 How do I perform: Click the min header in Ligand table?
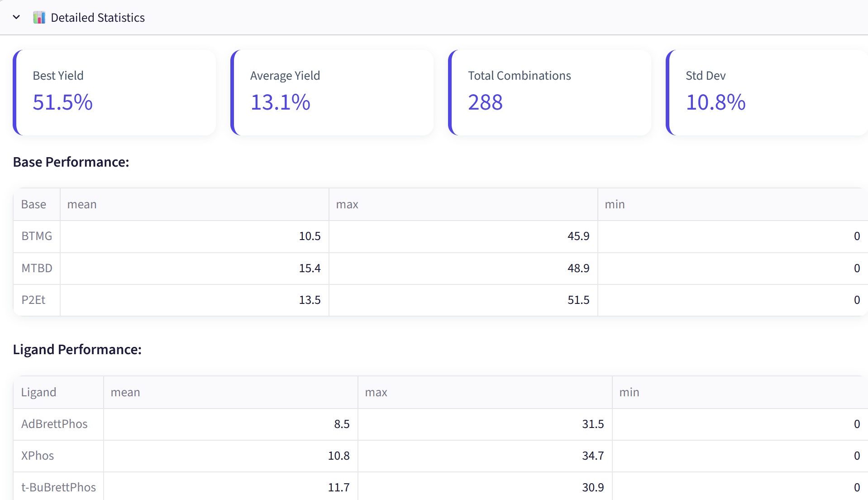[x=629, y=392]
